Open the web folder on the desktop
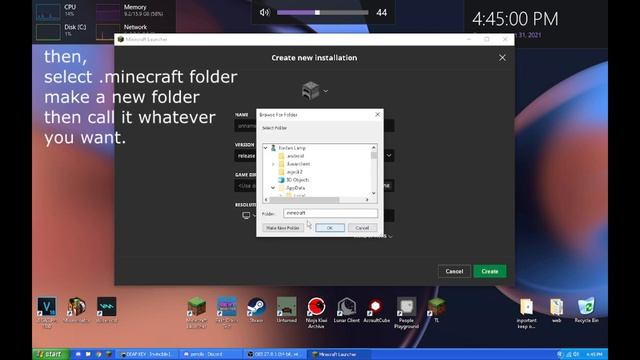Image resolution: width=640 pixels, height=360 pixels. coord(557,310)
